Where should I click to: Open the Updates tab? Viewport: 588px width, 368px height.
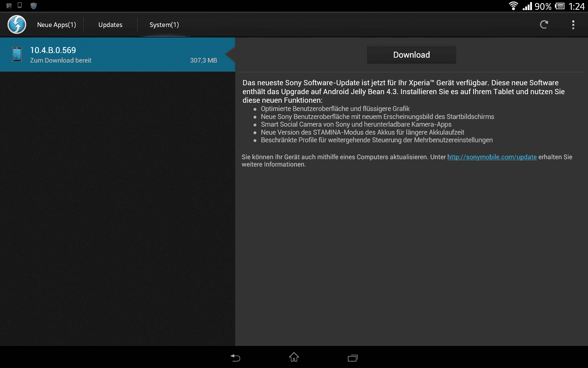[x=110, y=25]
